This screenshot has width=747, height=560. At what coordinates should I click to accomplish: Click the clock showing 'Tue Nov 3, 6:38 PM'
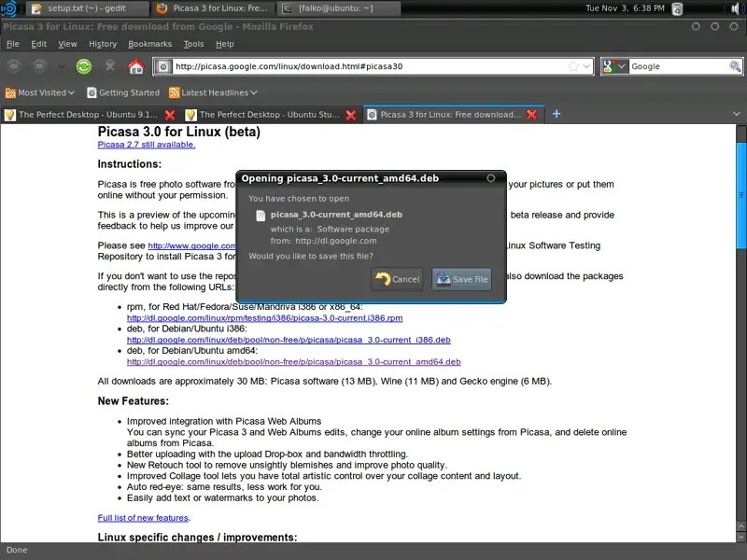[x=625, y=8]
